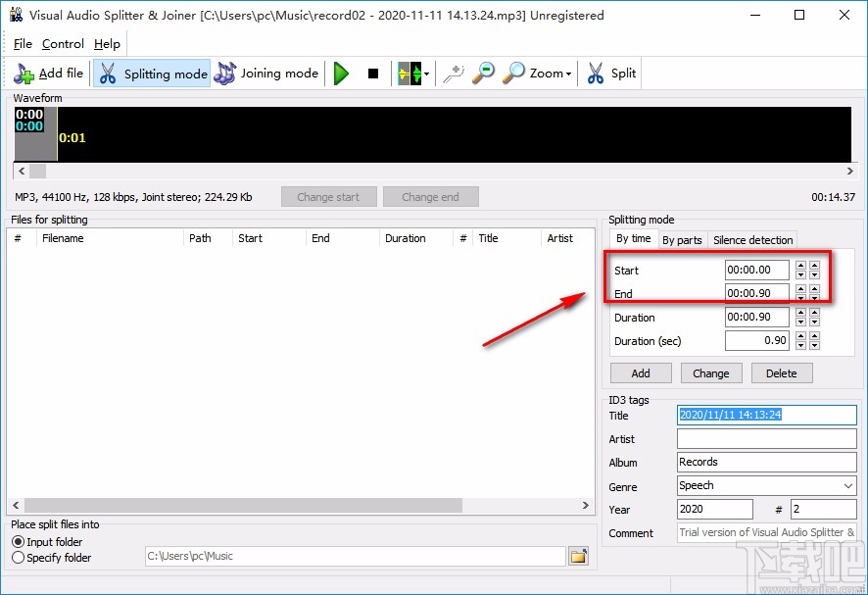Click the output path field C:\Users\pc\Music
The image size is (868, 595).
(x=356, y=556)
